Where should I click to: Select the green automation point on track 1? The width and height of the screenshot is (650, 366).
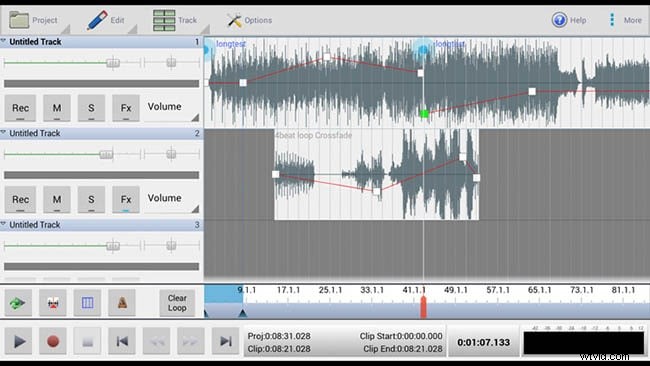click(x=424, y=114)
